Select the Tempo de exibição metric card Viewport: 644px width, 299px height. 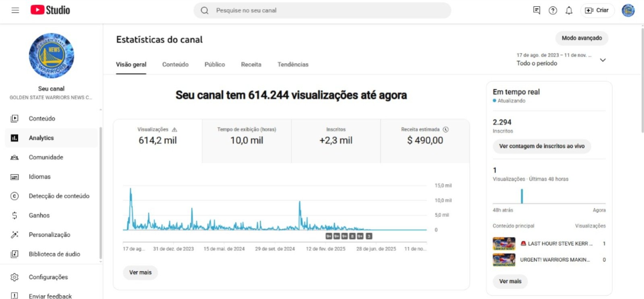246,141
